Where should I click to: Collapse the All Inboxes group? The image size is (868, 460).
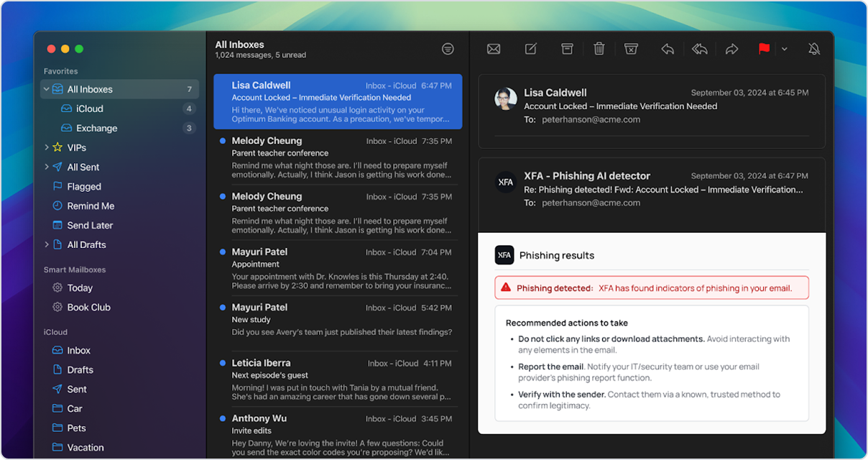point(47,89)
